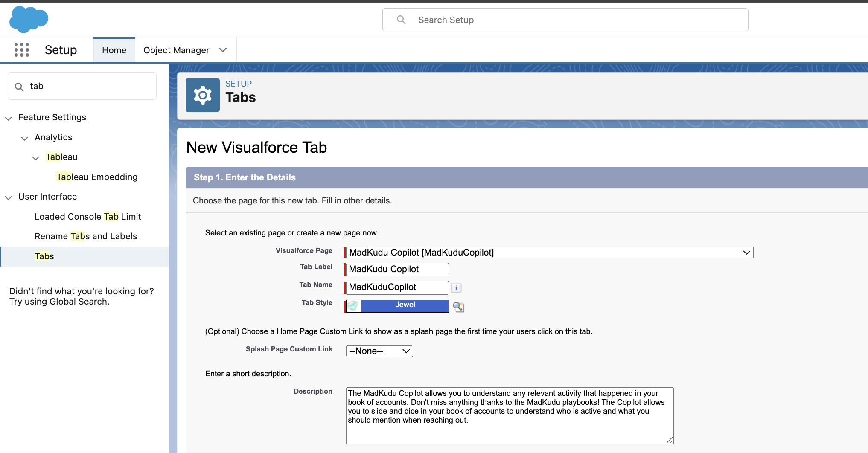868x453 pixels.
Task: Open Tableau Embedding in the sidebar
Action: [x=97, y=177]
